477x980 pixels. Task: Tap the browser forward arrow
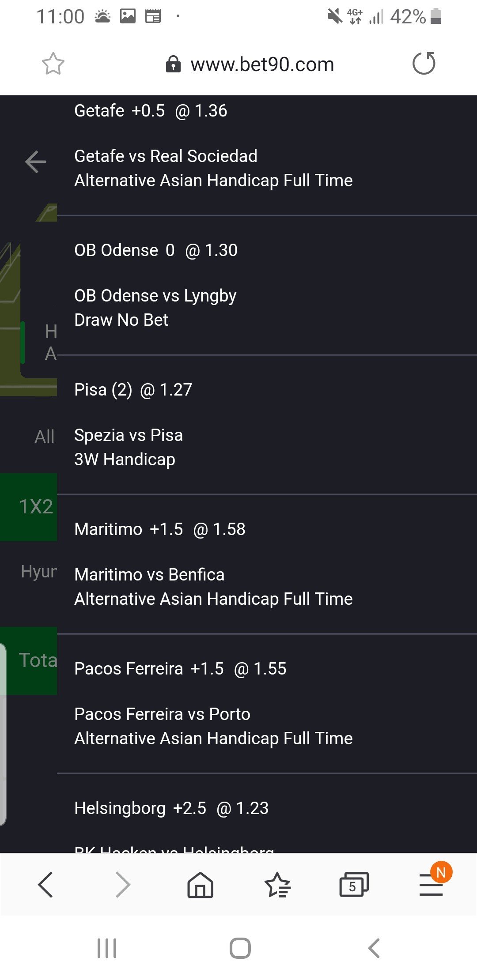click(123, 884)
